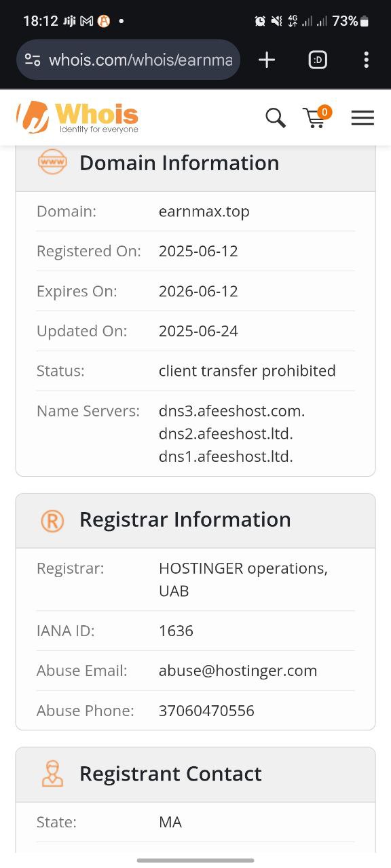391x868 pixels.
Task: Tap the site settings icon in address bar
Action: tap(33, 60)
